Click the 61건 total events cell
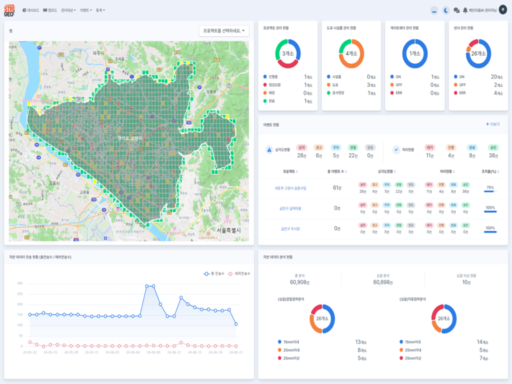Screen dimensions: 512x384 click(x=337, y=188)
